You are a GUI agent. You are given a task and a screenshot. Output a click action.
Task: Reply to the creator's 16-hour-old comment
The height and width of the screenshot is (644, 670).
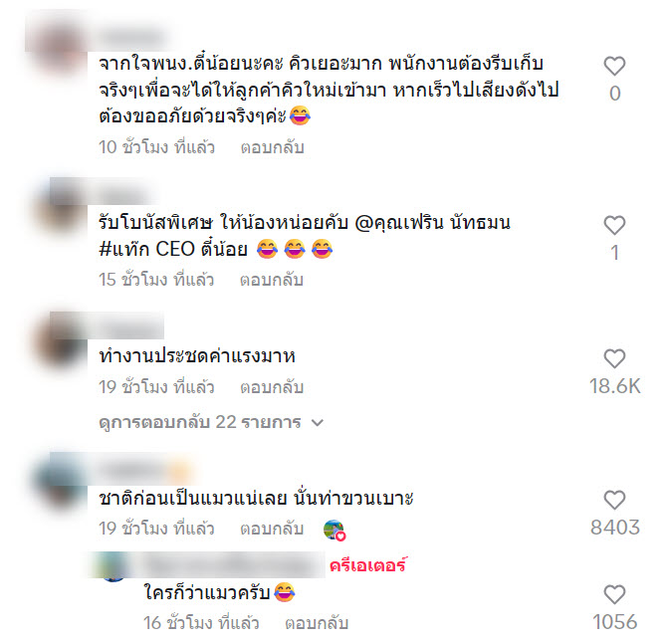coord(317,623)
